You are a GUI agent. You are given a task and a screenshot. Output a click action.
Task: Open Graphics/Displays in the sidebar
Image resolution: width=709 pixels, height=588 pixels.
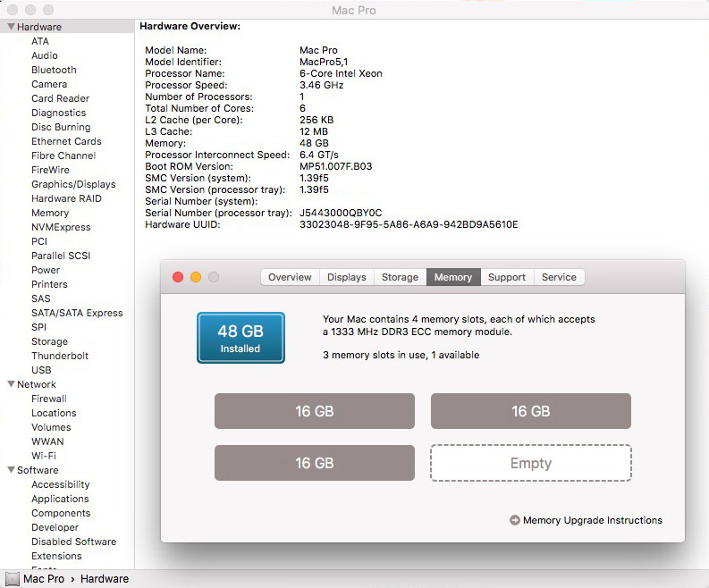click(x=73, y=184)
